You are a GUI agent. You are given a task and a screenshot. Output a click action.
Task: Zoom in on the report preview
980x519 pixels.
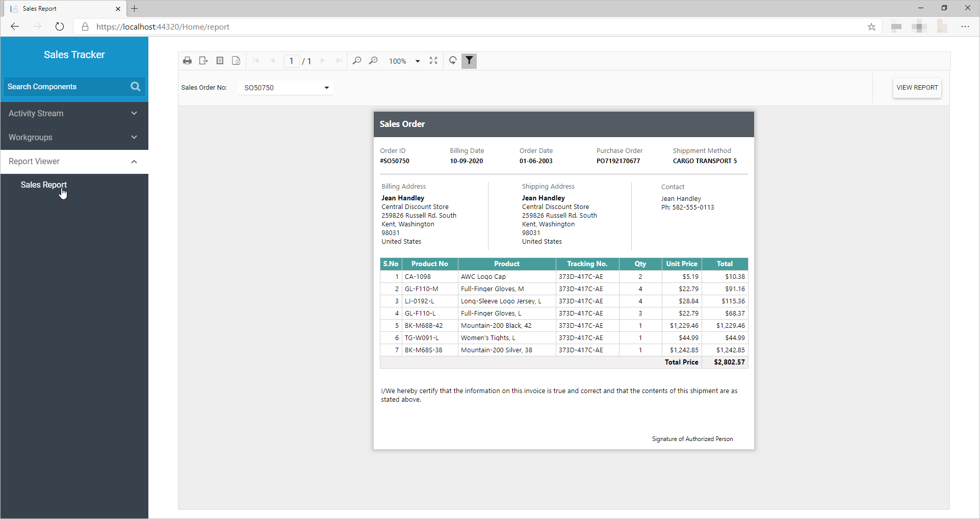tap(374, 61)
